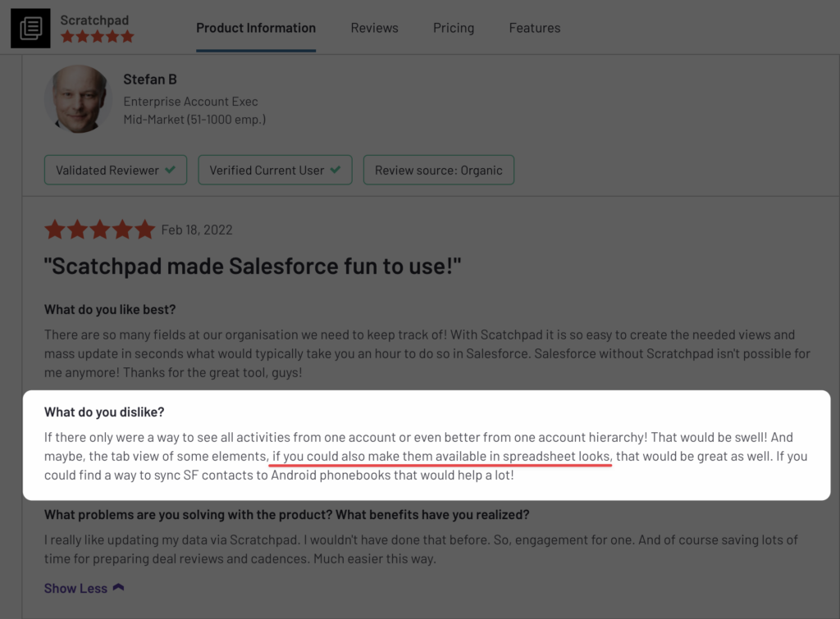Click the checkmark on the Validated Reviewer badge
Screen dimensions: 840x619
click(170, 169)
